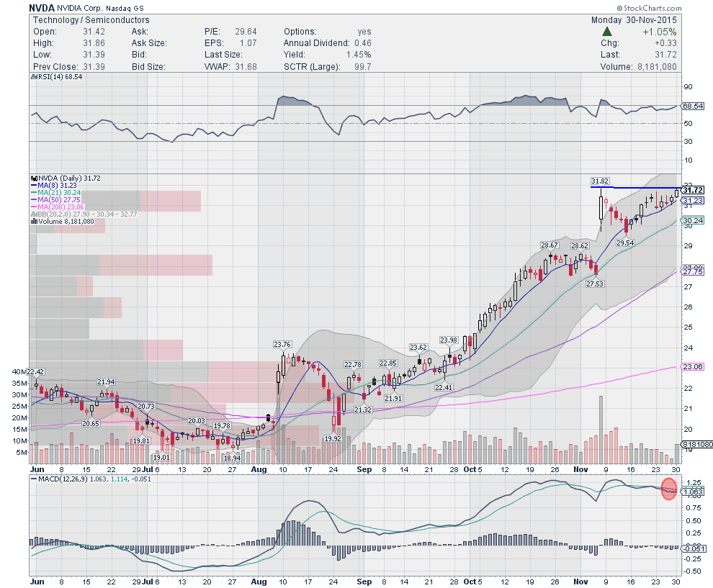Click the 68.54 RSI axis value tag
Image resolution: width=713 pixels, height=588 pixels.
(693, 106)
